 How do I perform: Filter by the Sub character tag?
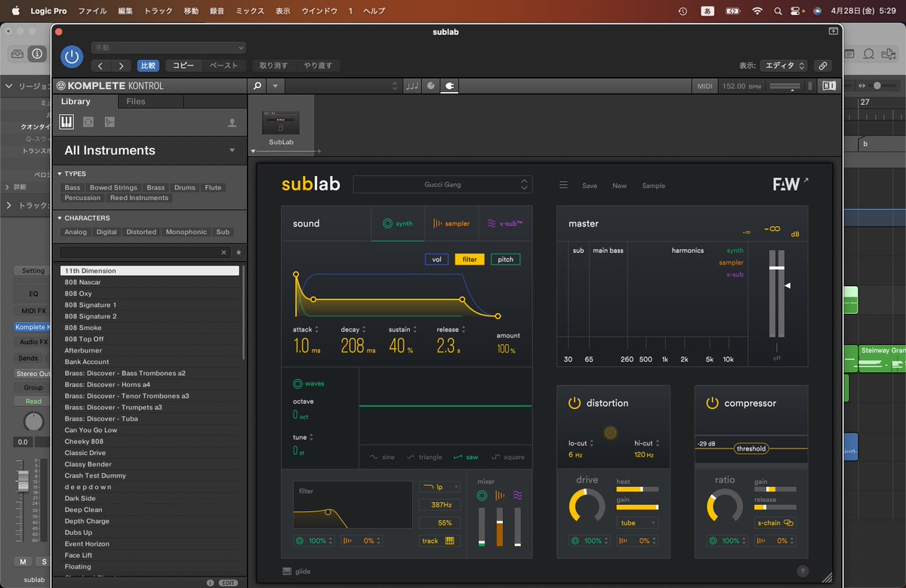coord(223,232)
